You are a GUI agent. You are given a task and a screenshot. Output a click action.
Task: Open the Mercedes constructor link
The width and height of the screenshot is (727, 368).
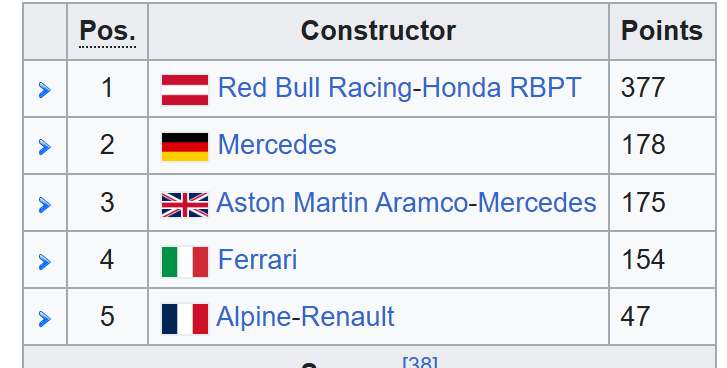[277, 145]
